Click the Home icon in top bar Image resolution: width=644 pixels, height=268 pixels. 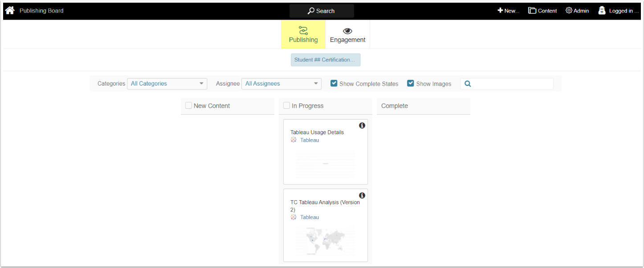pos(10,10)
